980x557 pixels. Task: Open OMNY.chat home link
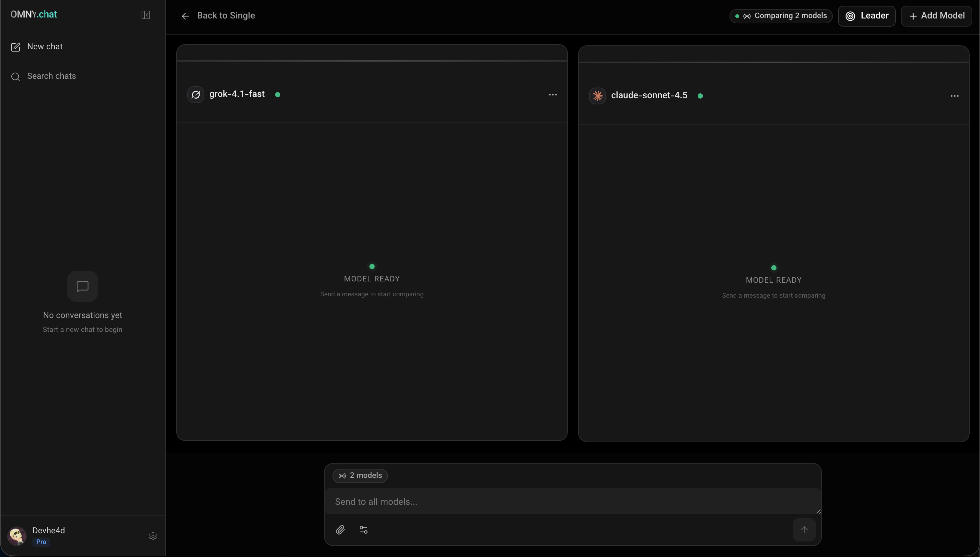pos(33,14)
